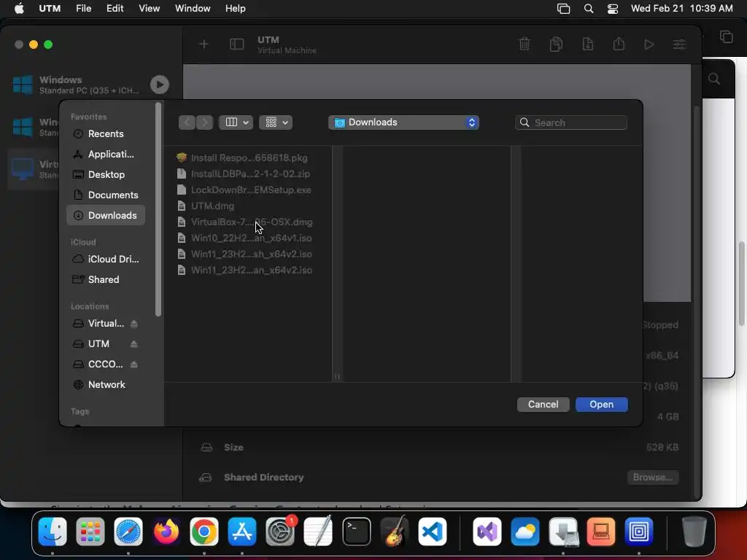This screenshot has width=747, height=560.
Task: Open iCloud Drive in the sidebar
Action: click(x=105, y=259)
